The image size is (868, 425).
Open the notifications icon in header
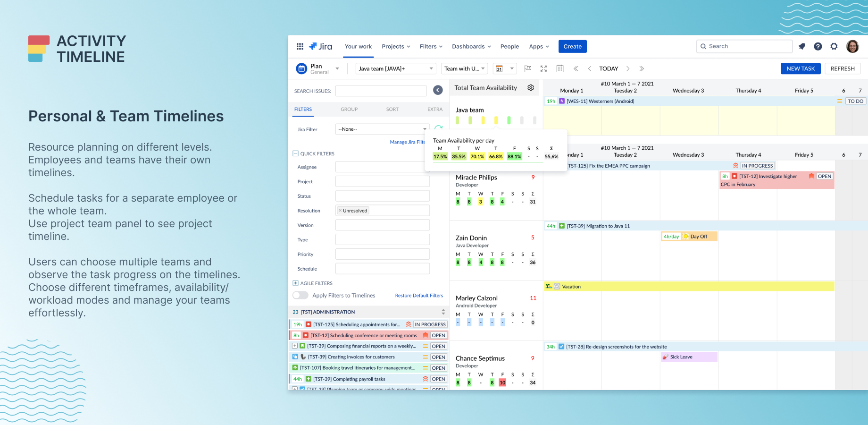point(802,46)
